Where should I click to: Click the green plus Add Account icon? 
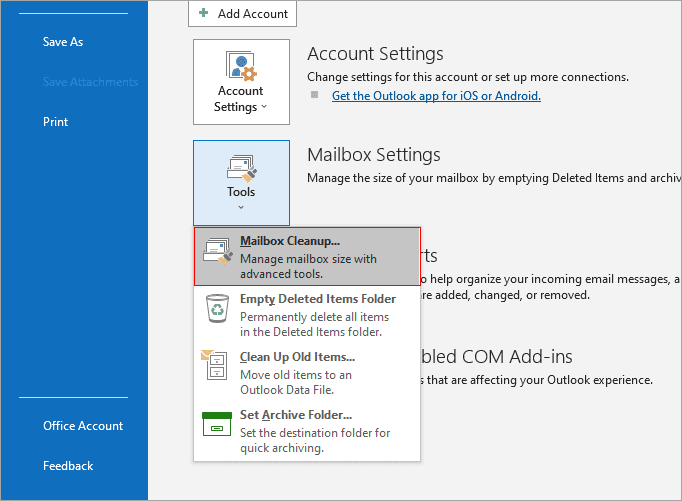pos(203,13)
